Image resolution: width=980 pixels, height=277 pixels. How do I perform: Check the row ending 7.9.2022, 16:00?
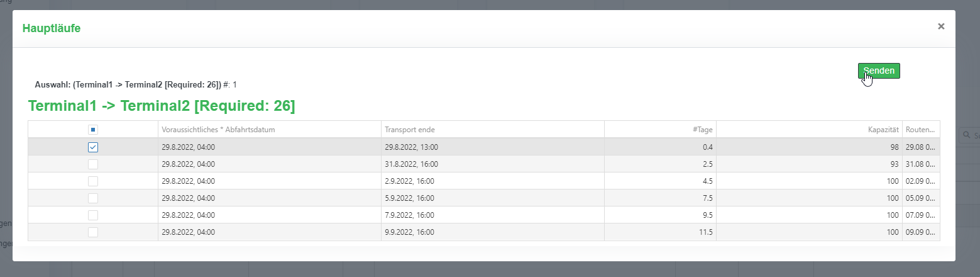(x=93, y=215)
